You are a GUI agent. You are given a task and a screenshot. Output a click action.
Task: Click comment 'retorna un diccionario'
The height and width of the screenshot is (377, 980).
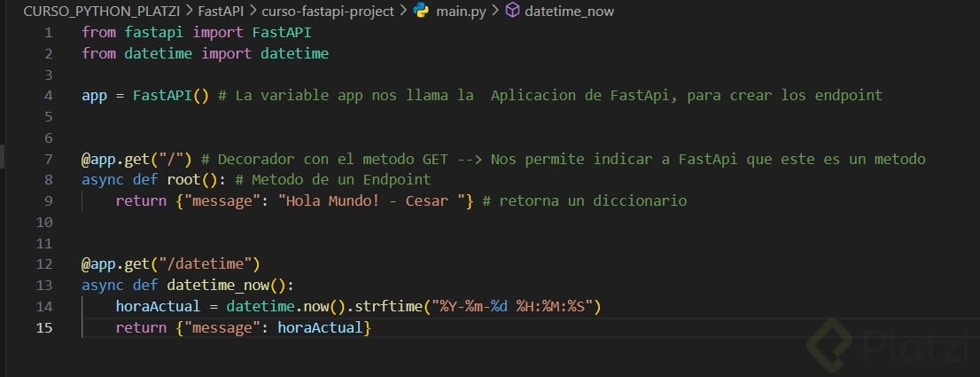tap(593, 200)
